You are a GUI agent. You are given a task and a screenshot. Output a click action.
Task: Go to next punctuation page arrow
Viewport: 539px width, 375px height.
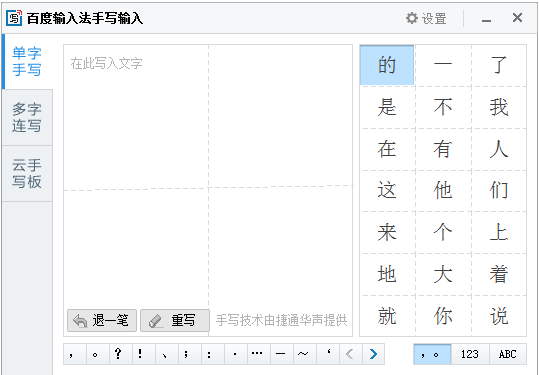373,354
